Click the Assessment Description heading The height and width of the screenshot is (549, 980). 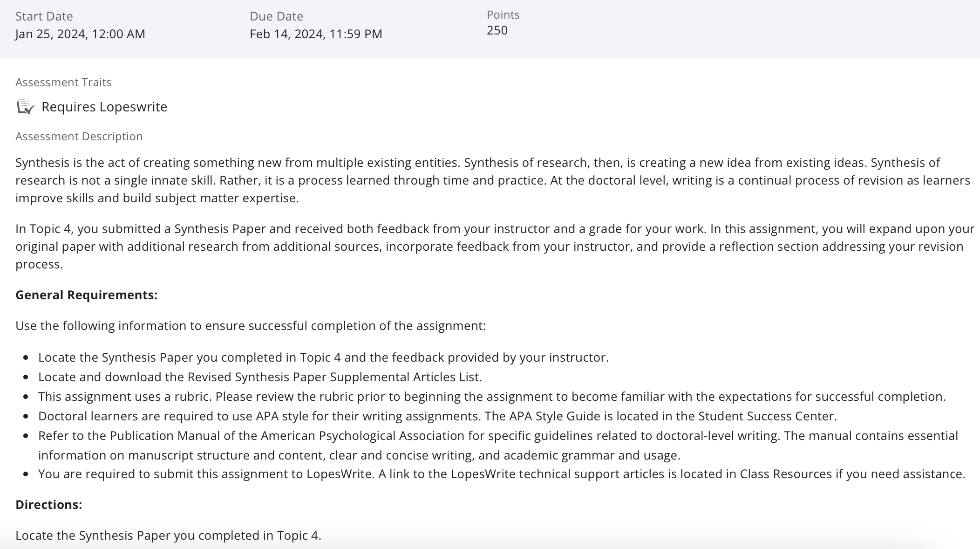click(79, 137)
